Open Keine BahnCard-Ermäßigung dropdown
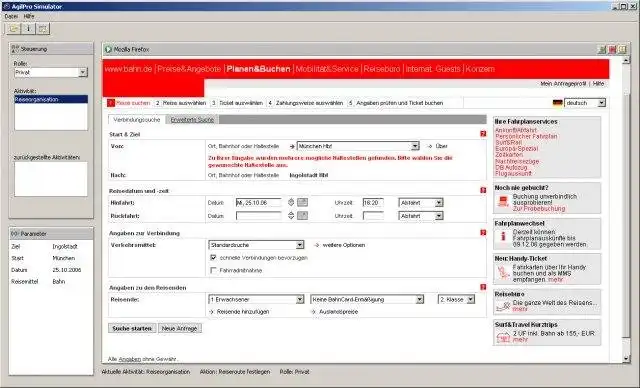Screen dimensions: 640x388 pyautogui.click(x=419, y=299)
